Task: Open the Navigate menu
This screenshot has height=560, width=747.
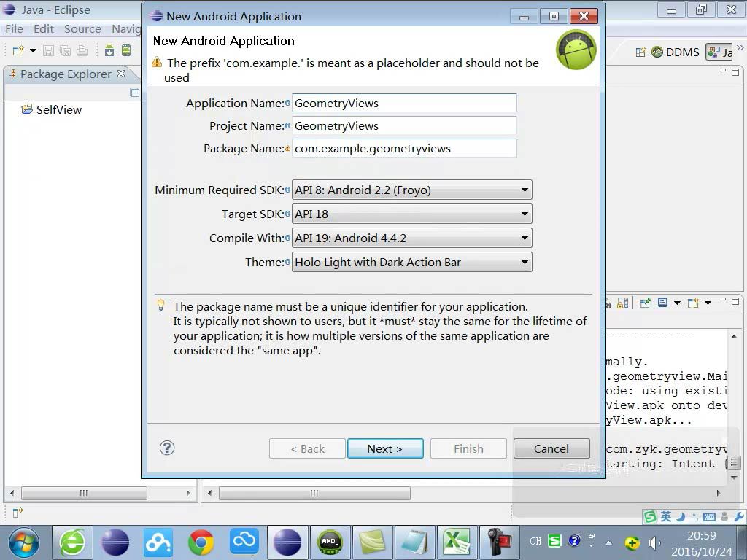Action: 126,29
